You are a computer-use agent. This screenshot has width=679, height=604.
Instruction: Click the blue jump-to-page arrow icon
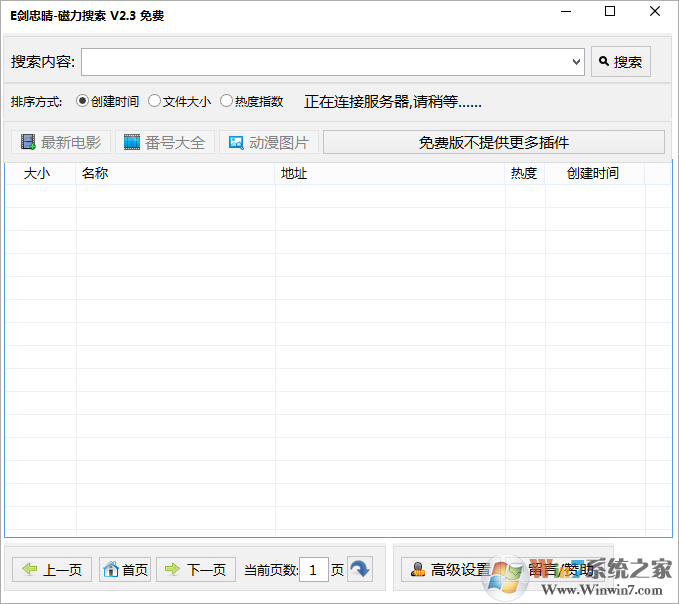[359, 570]
